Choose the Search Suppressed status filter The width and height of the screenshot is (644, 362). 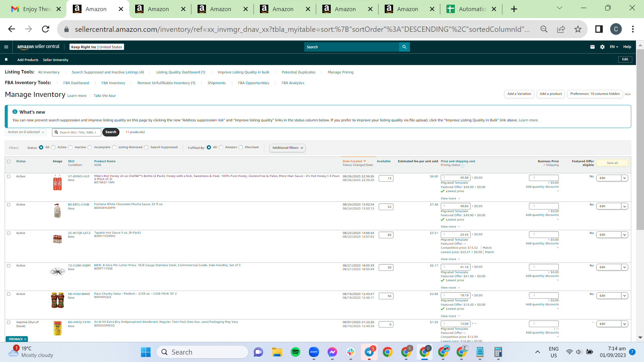click(x=146, y=147)
